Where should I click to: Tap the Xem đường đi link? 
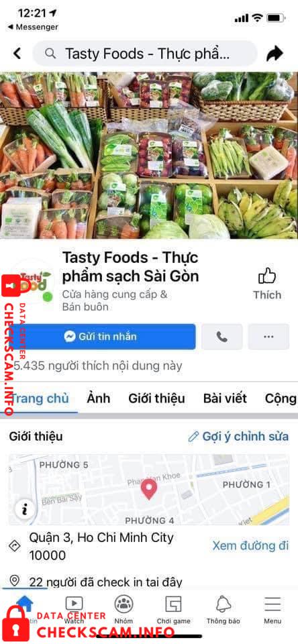coord(250,546)
